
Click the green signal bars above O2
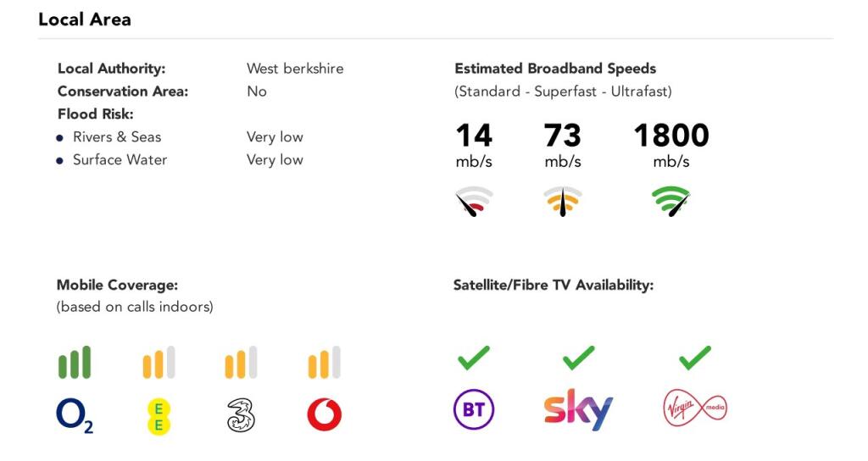(75, 363)
